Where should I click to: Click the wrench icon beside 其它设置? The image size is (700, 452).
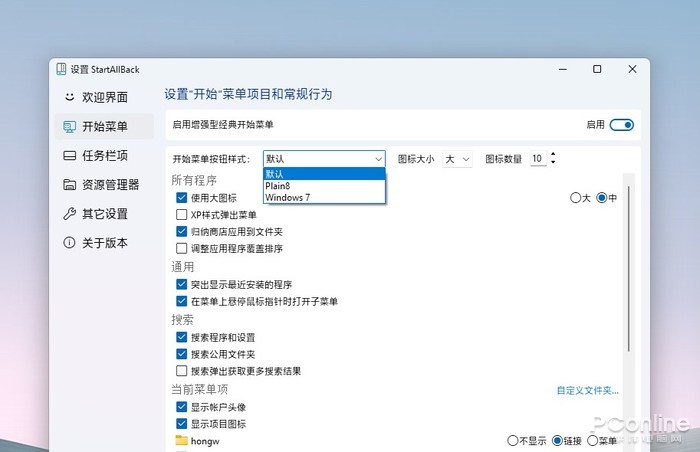click(x=69, y=214)
